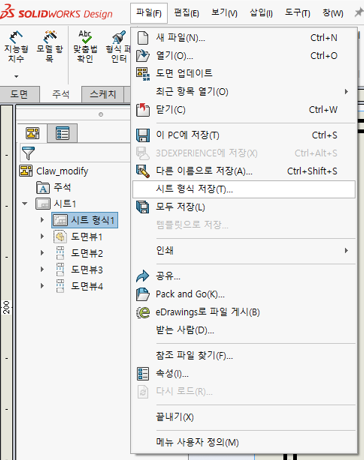The image size is (364, 460).
Task: Click the save floppy icon for 이 PC에 저장
Action: (143, 135)
